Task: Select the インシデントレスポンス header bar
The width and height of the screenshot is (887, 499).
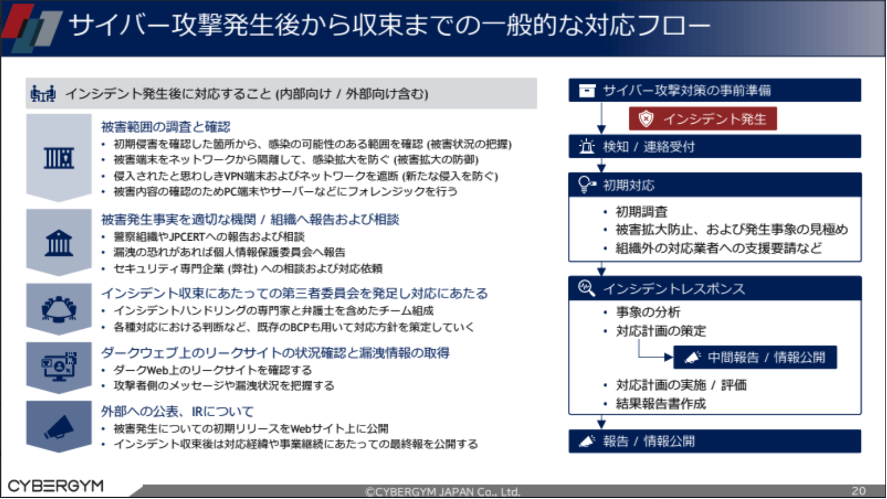Action: tap(714, 289)
